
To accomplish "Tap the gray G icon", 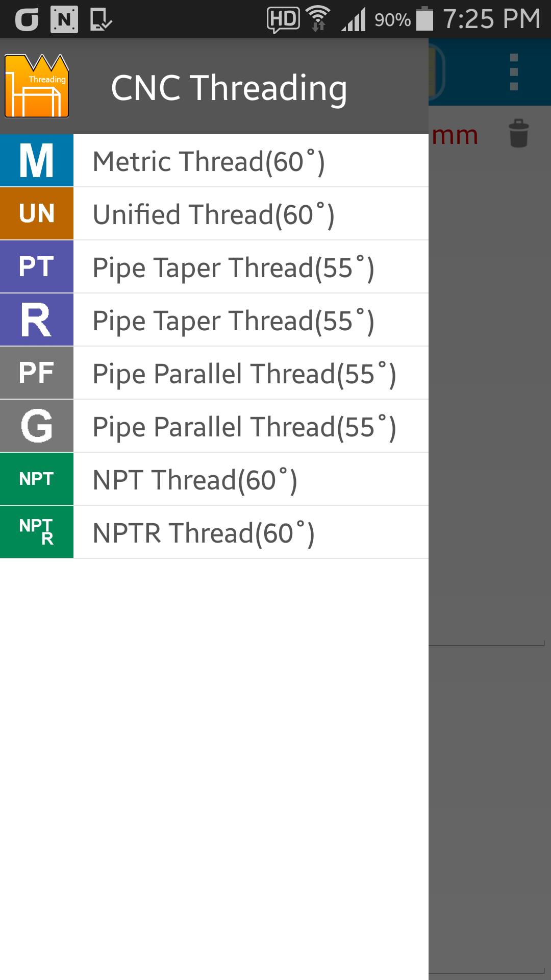I will click(x=37, y=426).
